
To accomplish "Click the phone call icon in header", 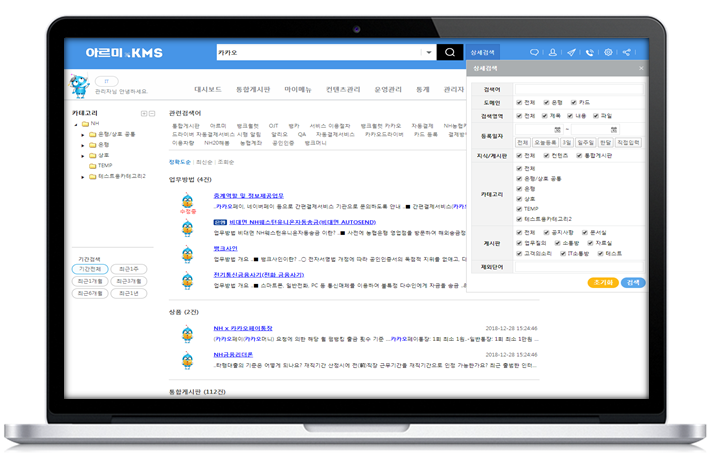I will (589, 52).
